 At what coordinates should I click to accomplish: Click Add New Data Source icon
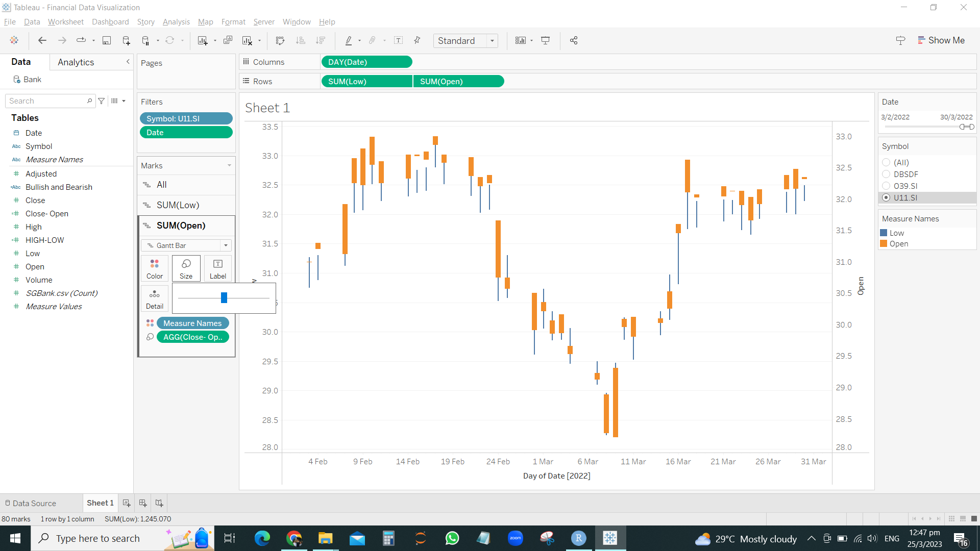pos(126,40)
